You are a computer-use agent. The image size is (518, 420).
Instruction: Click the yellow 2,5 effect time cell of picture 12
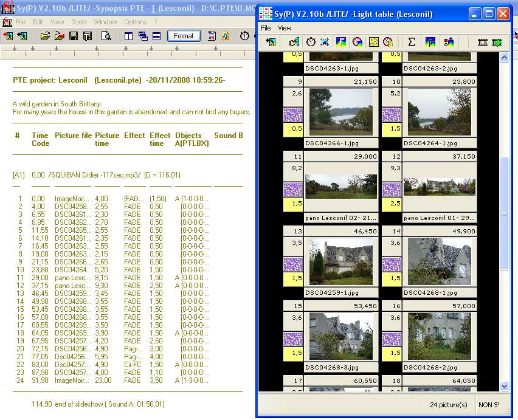tap(392, 204)
